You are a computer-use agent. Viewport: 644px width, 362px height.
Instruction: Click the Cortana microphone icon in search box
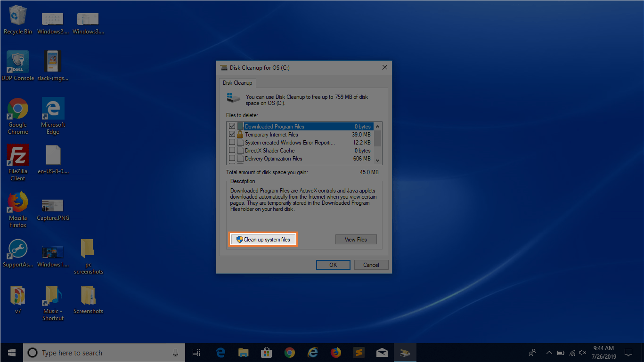[175, 352]
